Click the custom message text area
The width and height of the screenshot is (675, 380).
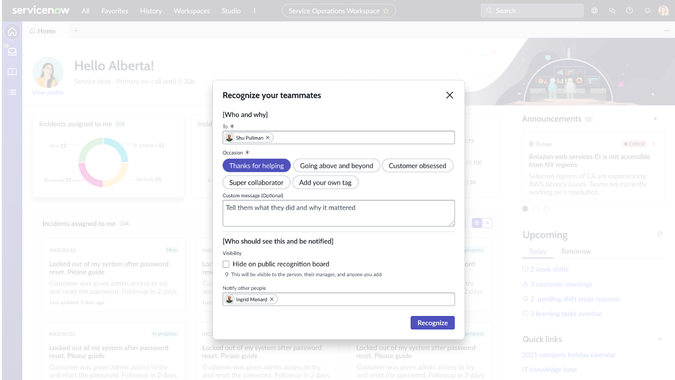coord(338,213)
